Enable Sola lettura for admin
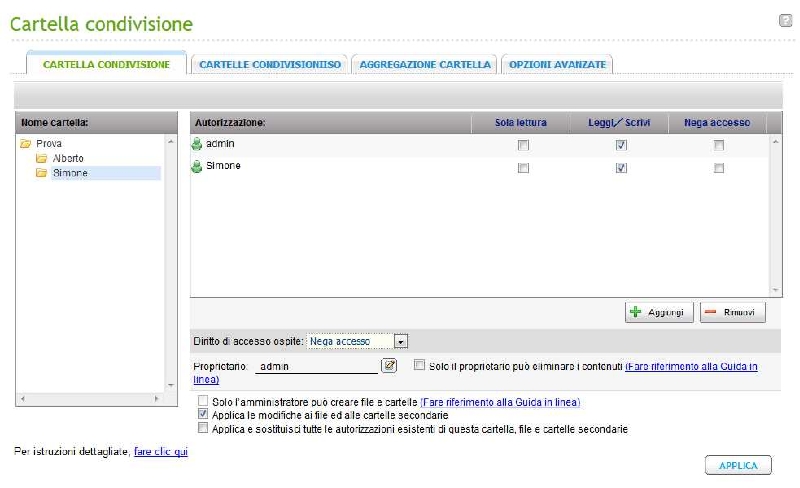The width and height of the screenshot is (800, 488). pyautogui.click(x=523, y=145)
